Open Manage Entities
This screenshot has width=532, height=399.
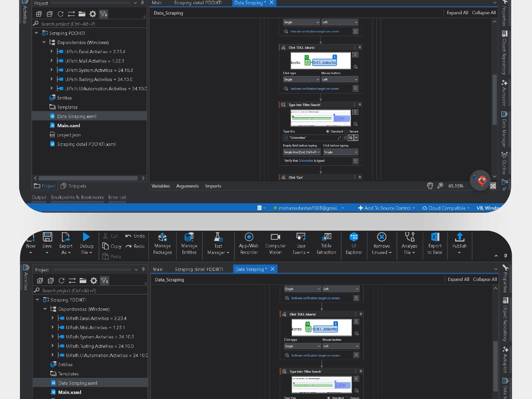pyautogui.click(x=189, y=243)
